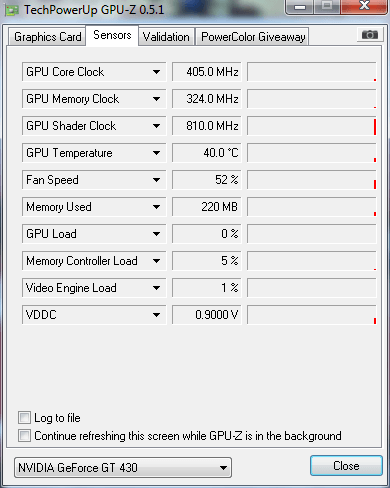Click the camera screenshot icon
Screen dimensions: 390x488
click(x=369, y=35)
